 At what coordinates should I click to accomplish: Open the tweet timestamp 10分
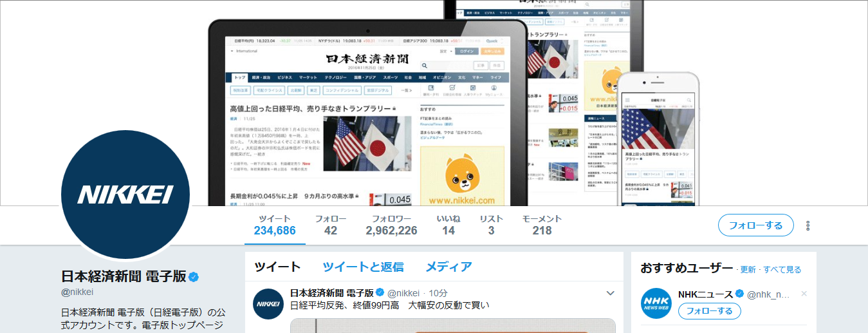pos(439,294)
